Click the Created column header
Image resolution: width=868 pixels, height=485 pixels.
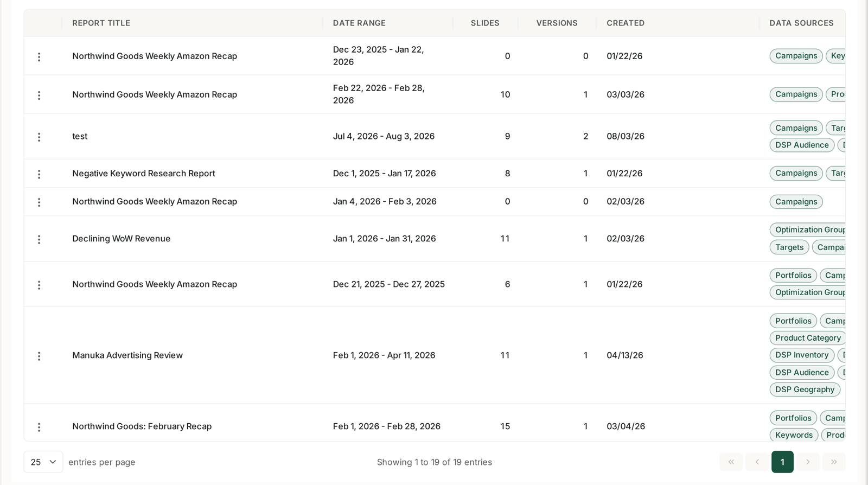pyautogui.click(x=626, y=23)
